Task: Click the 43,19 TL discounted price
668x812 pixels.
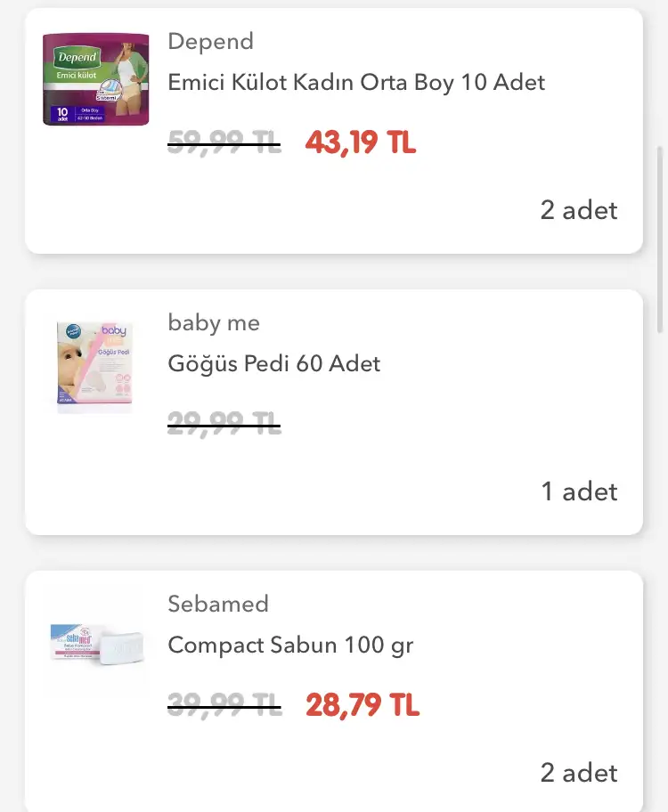Action: [x=361, y=142]
